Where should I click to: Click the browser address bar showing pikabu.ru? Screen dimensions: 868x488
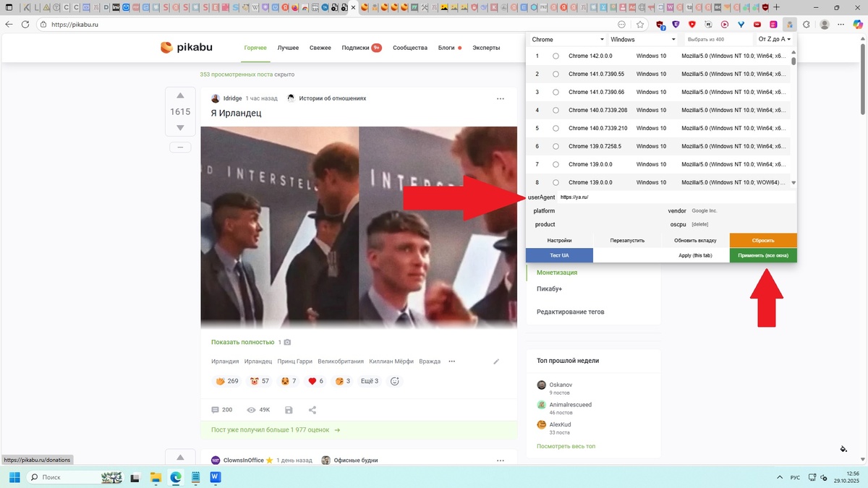pos(325,24)
